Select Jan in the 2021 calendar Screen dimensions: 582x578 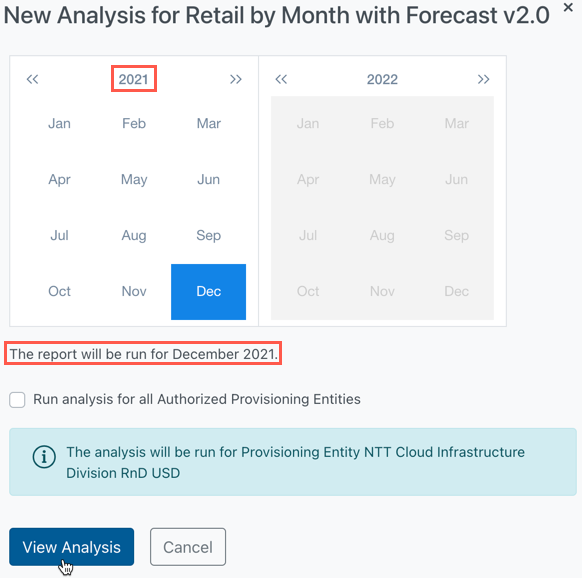59,124
